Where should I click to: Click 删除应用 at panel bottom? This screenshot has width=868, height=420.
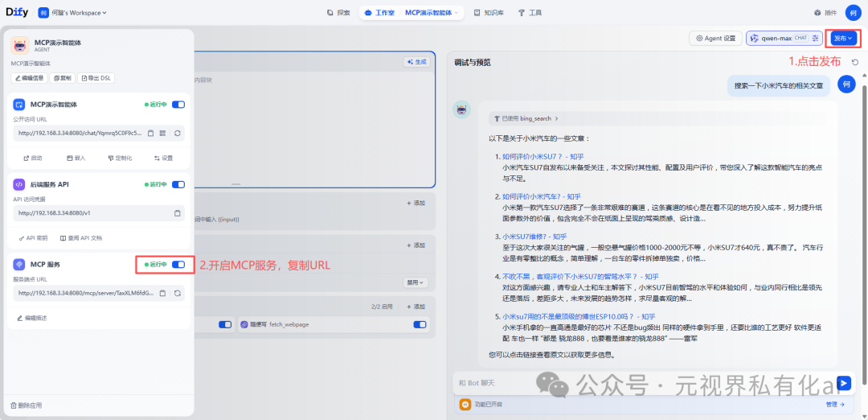click(x=26, y=406)
